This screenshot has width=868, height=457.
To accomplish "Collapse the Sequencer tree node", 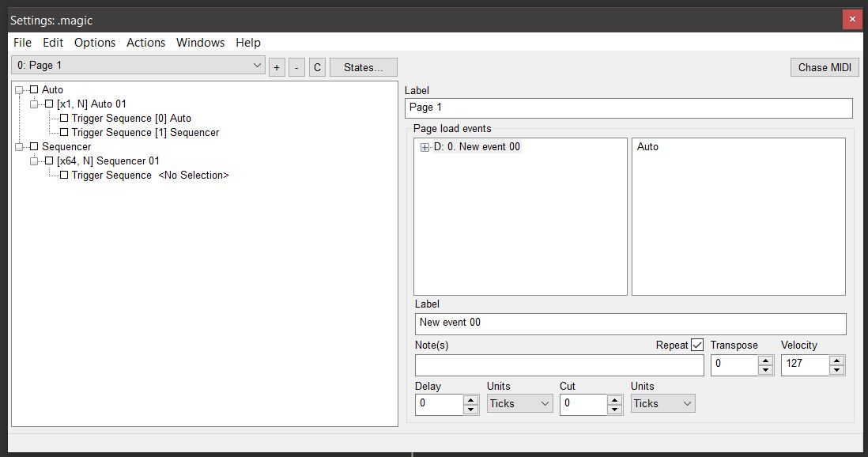I will 20,146.
